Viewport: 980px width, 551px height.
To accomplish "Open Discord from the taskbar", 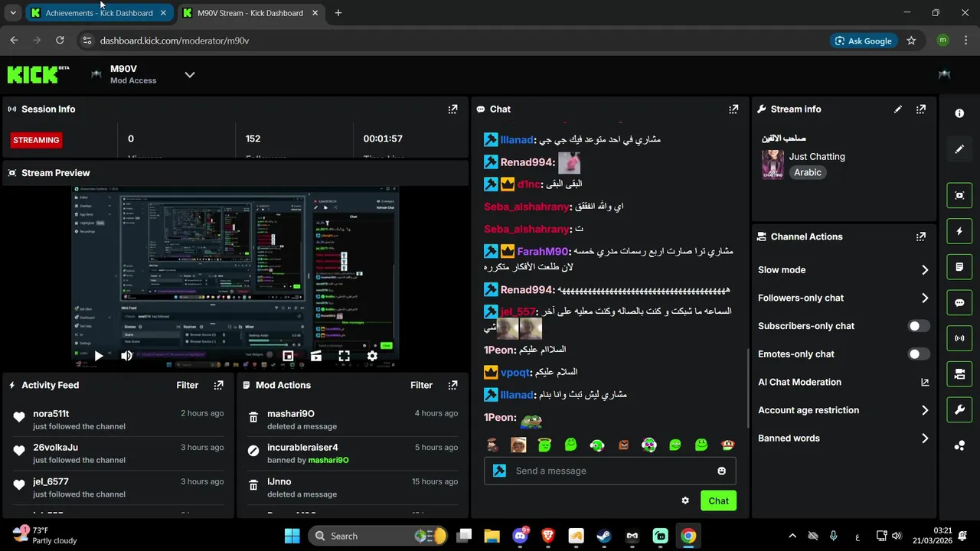I will coord(521,536).
